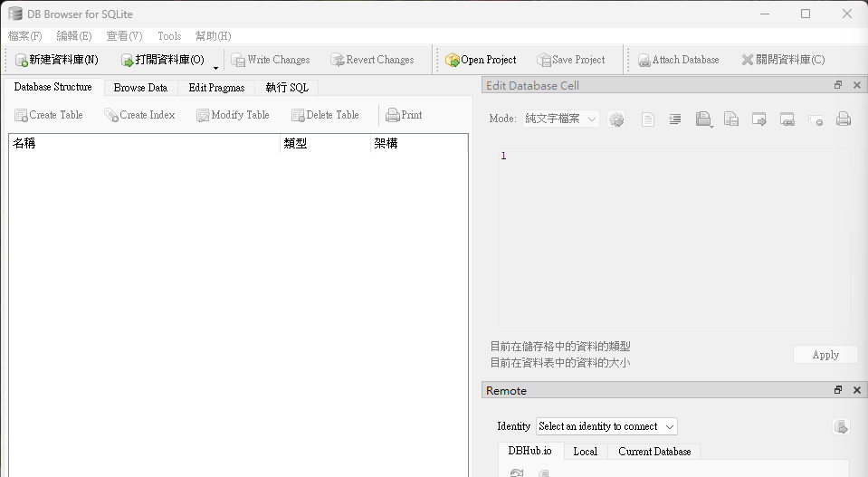Screen dimensions: 868x477
Task: Click the Print button in structure toolbar
Action: 404,115
